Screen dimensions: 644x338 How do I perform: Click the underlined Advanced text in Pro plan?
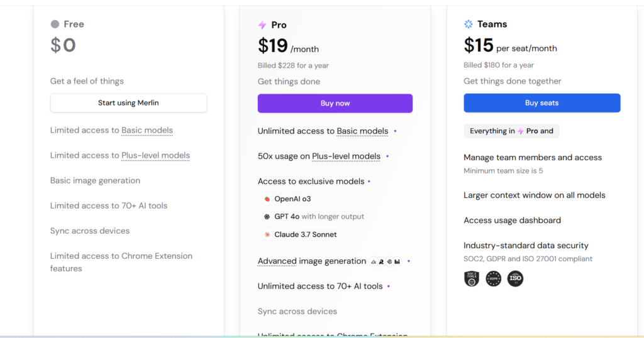pyautogui.click(x=277, y=261)
